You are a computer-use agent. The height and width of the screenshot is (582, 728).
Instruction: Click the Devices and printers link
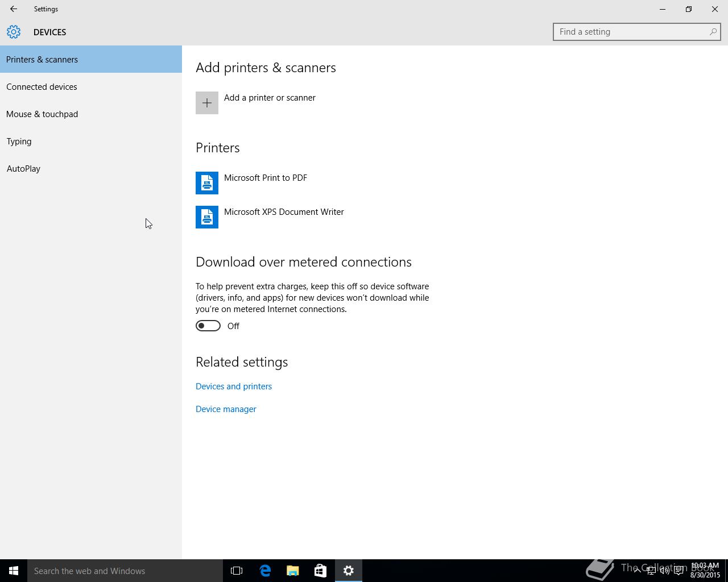point(234,386)
